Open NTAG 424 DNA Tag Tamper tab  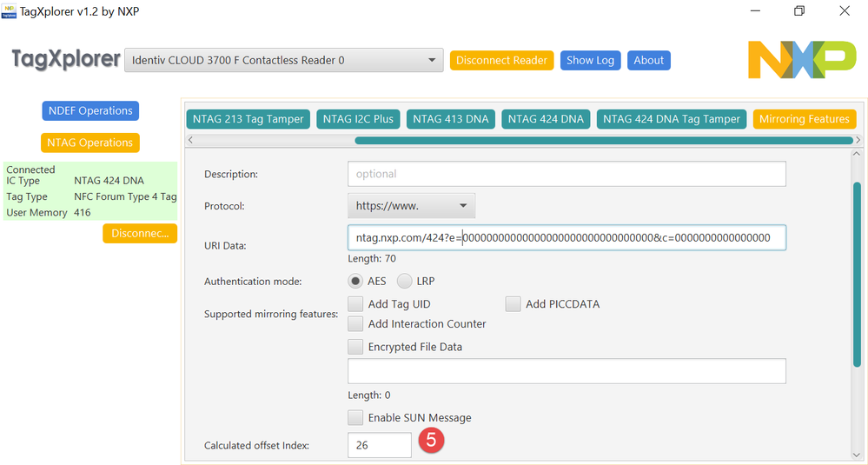[x=672, y=119]
